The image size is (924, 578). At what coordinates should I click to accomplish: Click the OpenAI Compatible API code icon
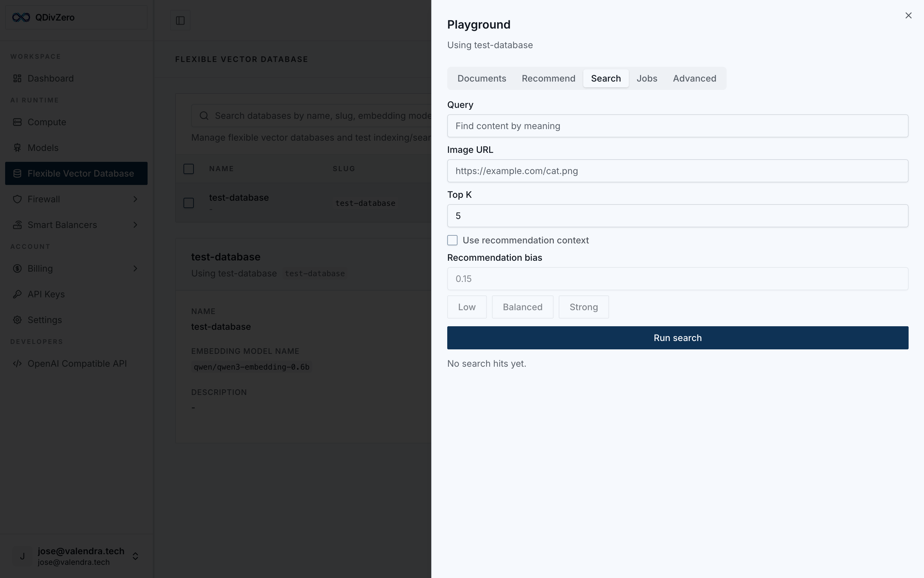point(17,363)
